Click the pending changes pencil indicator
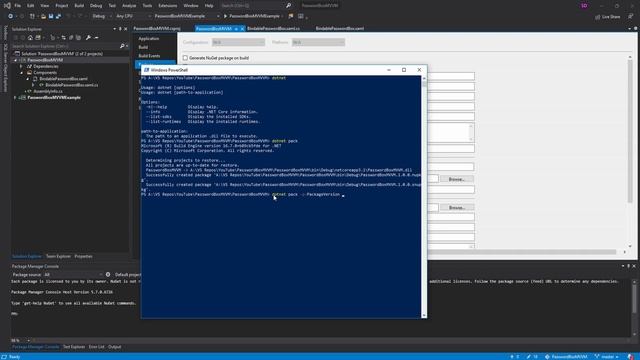This screenshot has height=360, width=640. pyautogui.click(x=532, y=357)
